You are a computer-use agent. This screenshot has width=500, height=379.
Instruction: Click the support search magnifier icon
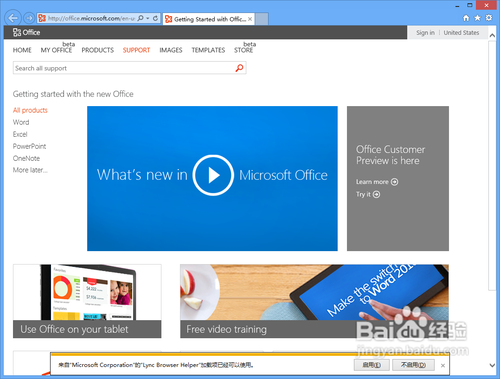coord(239,68)
